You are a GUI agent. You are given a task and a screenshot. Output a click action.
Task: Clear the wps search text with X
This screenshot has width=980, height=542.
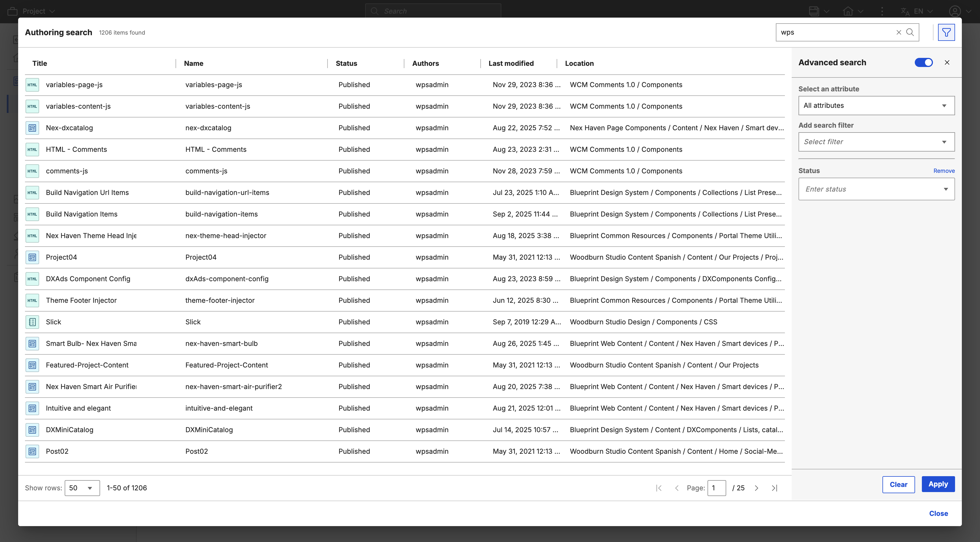coord(899,32)
